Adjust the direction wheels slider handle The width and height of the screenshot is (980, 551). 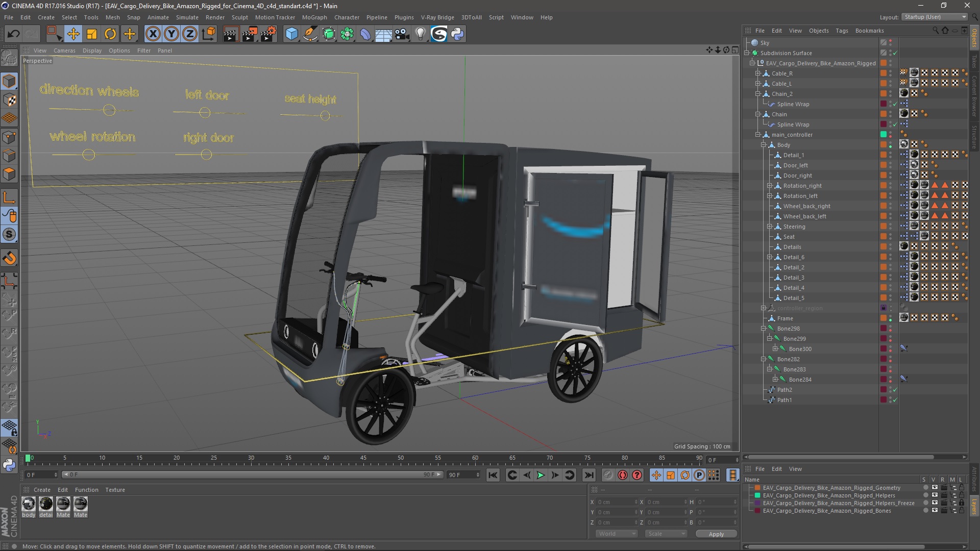coord(109,110)
